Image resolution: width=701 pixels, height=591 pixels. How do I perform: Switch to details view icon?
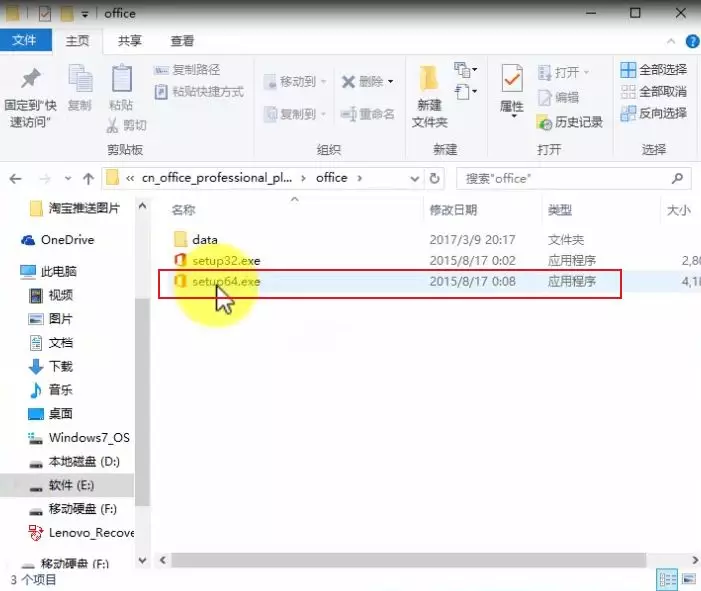tap(667, 579)
